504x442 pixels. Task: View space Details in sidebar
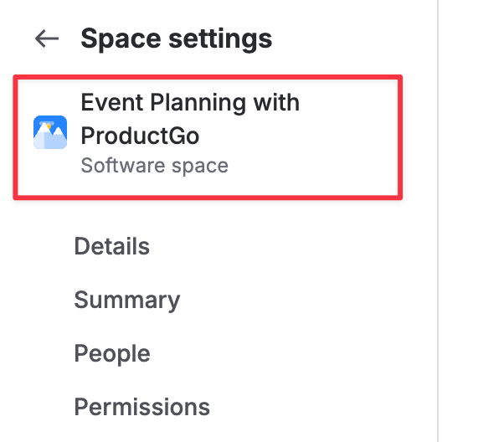point(112,246)
